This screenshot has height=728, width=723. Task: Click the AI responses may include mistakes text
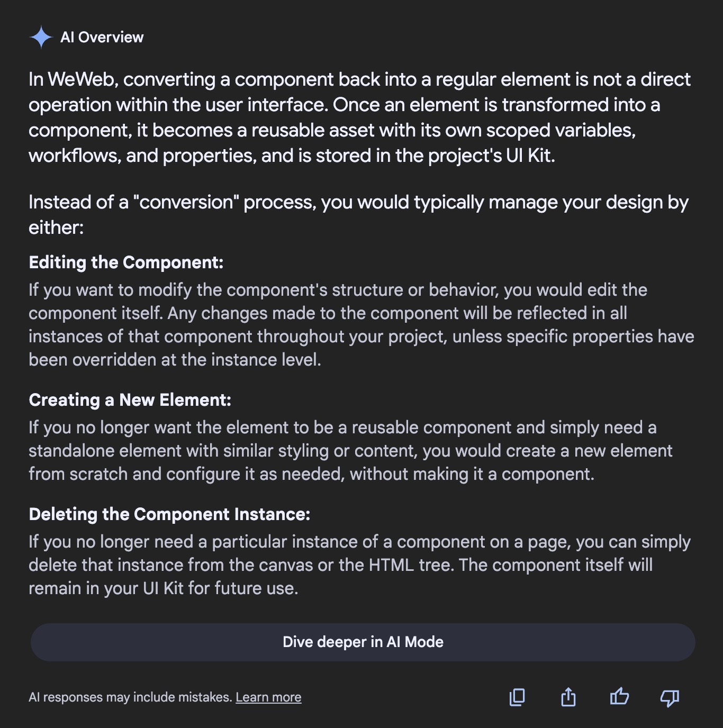click(130, 697)
